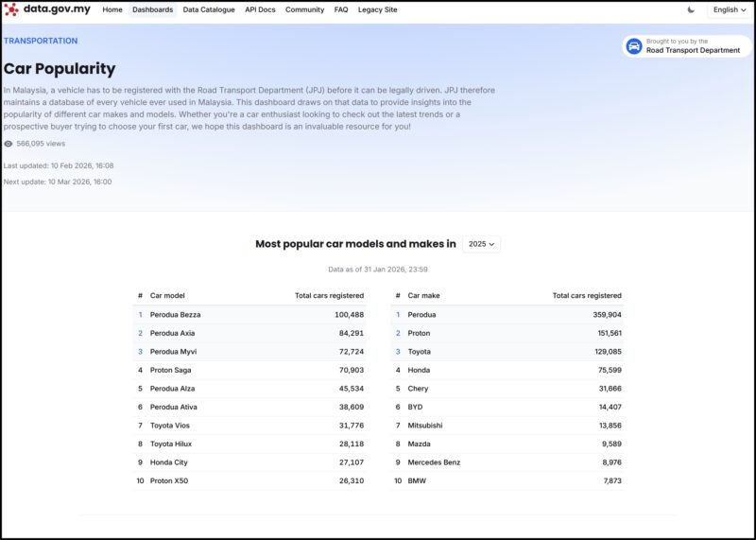This screenshot has height=540, width=756.
Task: Click the 26,310 registered count
Action: point(352,480)
